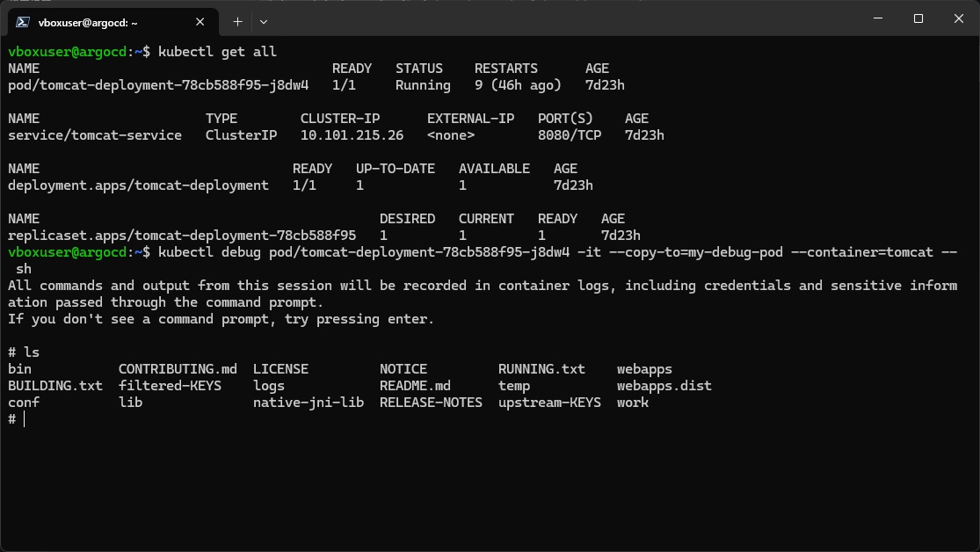Screen dimensions: 980x552
Task: Click the deployment.apps/tomcat-deployment name
Action: (x=138, y=185)
